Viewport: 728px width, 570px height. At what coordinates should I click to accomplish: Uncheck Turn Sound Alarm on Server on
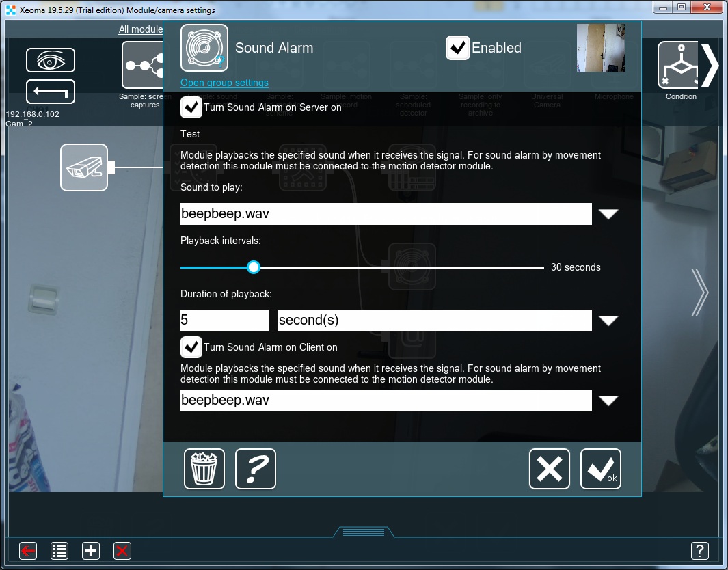(191, 107)
